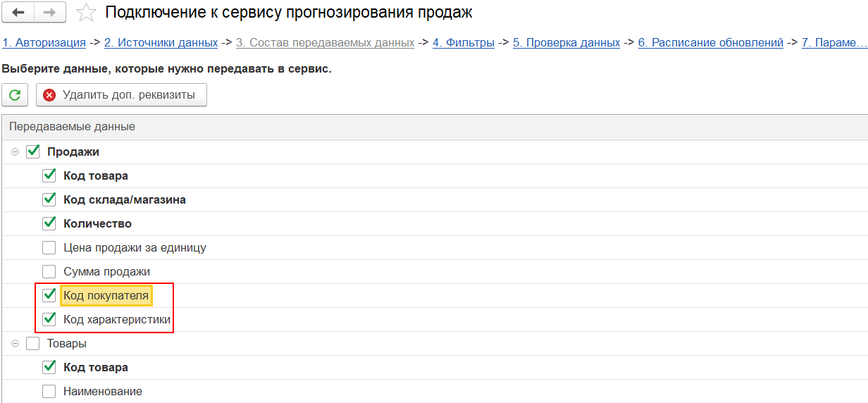This screenshot has width=868, height=403.
Task: Go to '6. Расписание обновлений' step
Action: (710, 42)
